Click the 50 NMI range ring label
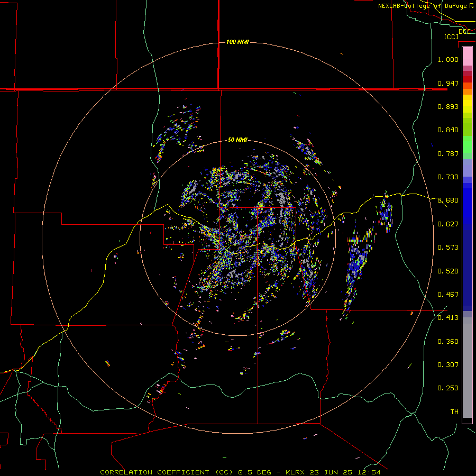476x476 pixels. coord(237,140)
